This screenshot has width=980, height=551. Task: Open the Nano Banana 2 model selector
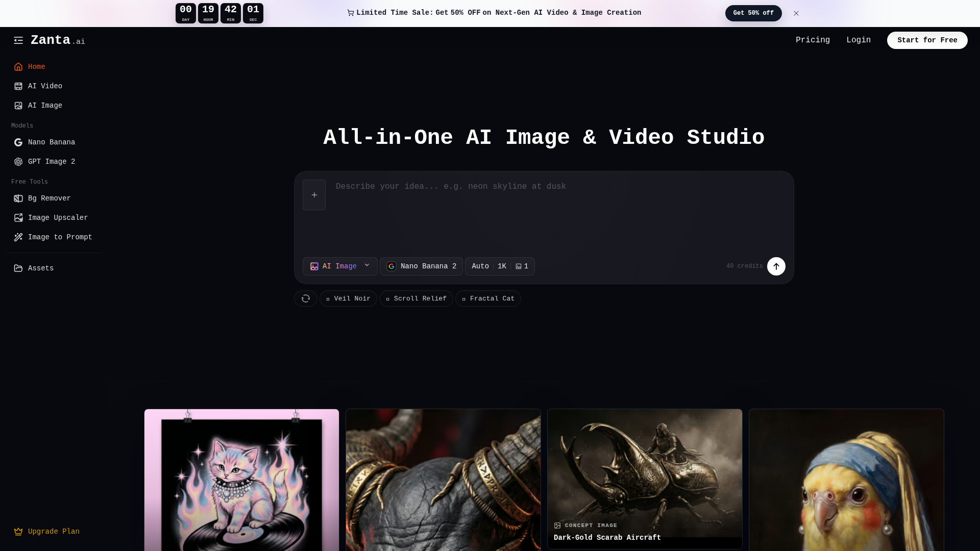[x=421, y=266]
